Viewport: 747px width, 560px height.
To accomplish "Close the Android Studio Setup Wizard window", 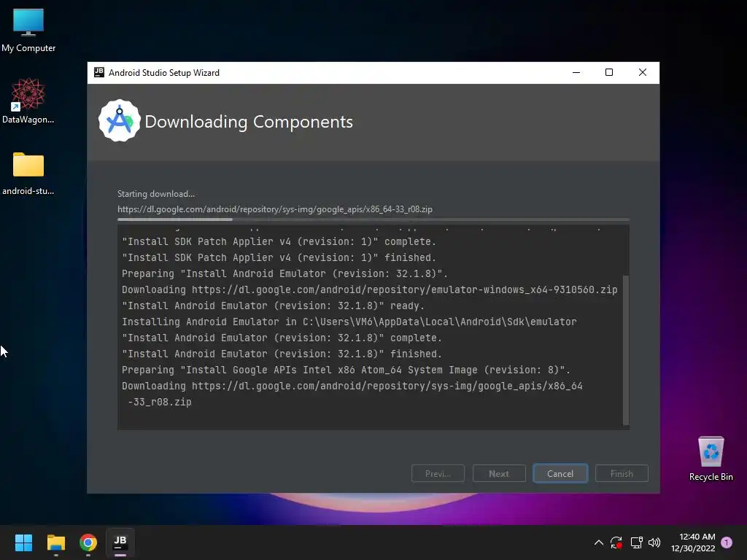I will 643,72.
